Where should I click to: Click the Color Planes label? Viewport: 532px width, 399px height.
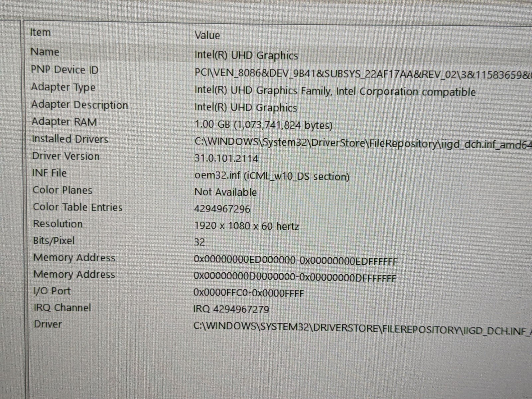point(63,190)
